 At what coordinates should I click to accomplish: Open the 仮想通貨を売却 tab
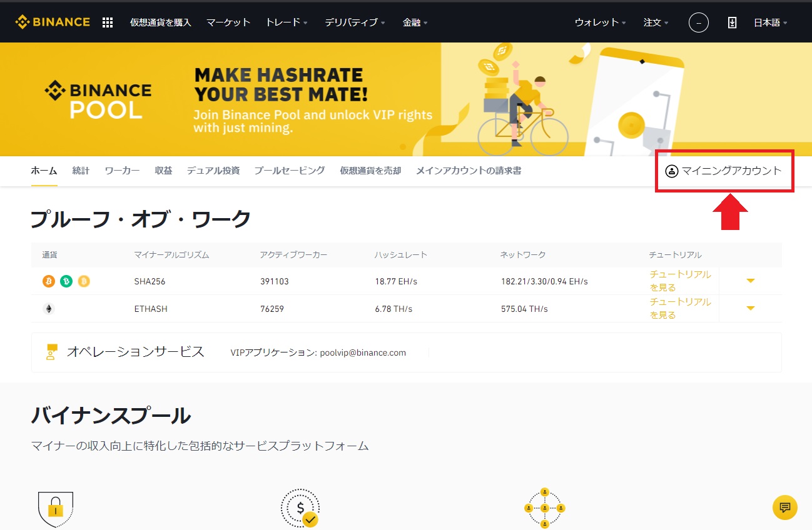pos(370,171)
